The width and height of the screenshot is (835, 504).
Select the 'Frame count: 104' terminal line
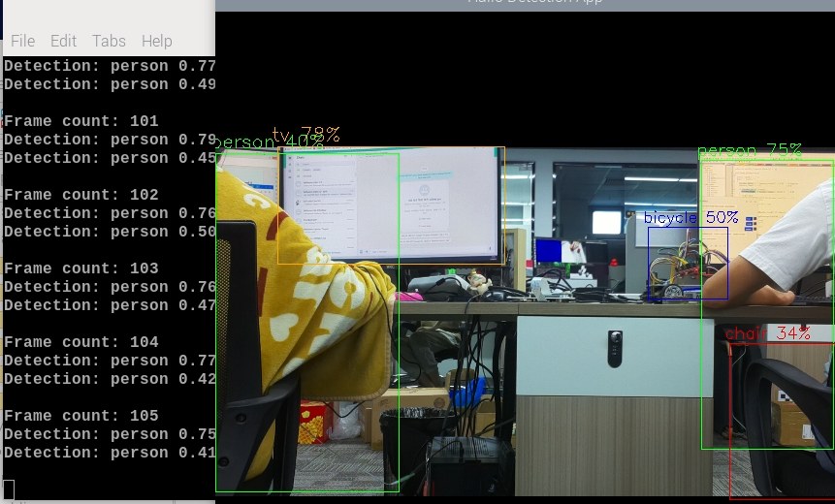coord(80,342)
